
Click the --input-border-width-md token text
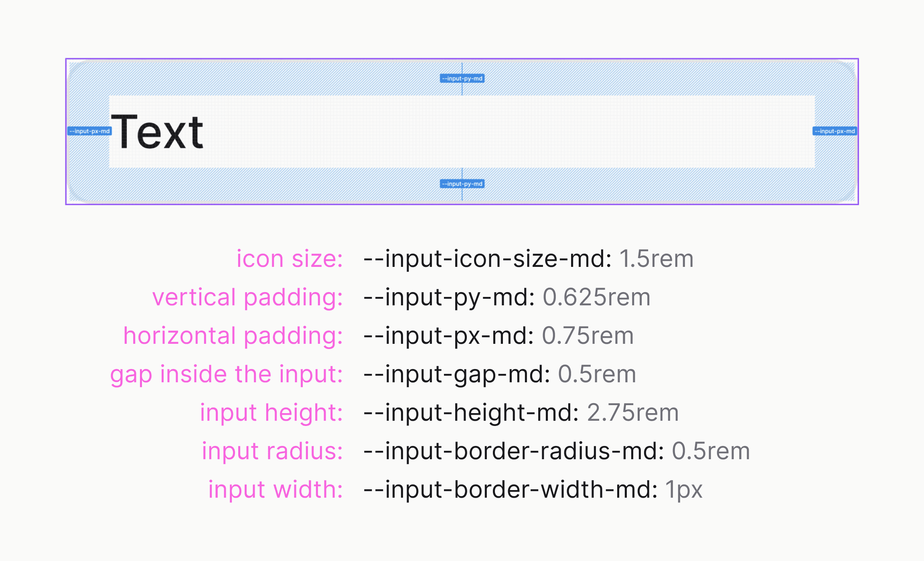pyautogui.click(x=510, y=489)
